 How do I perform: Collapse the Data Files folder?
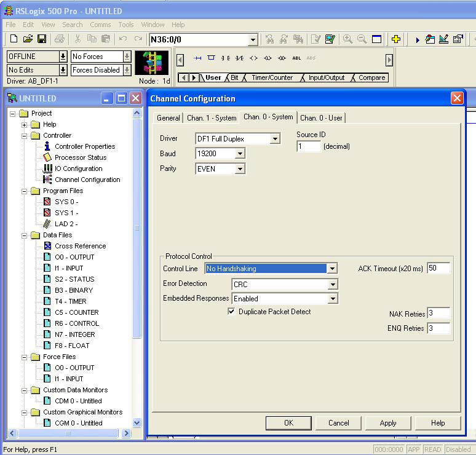(24, 235)
